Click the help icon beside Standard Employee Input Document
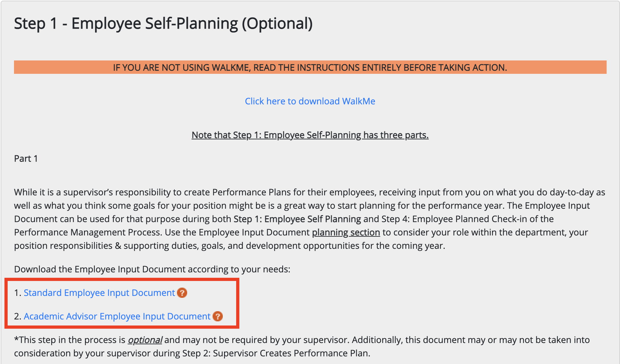Viewport: 620px width, 364px height. click(182, 293)
